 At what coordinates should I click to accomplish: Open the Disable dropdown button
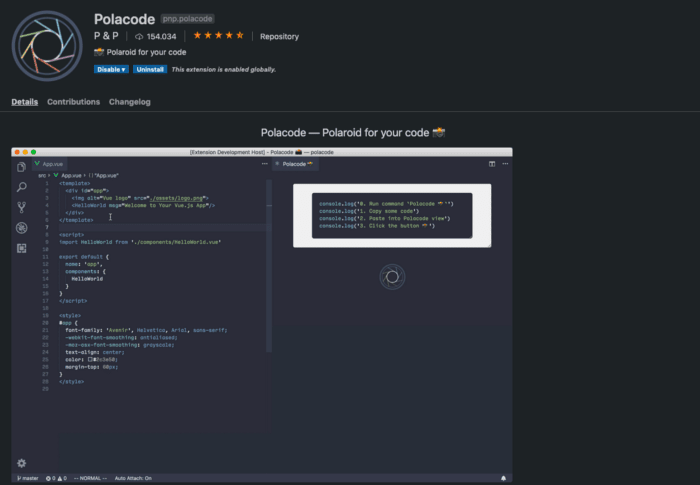coord(111,69)
